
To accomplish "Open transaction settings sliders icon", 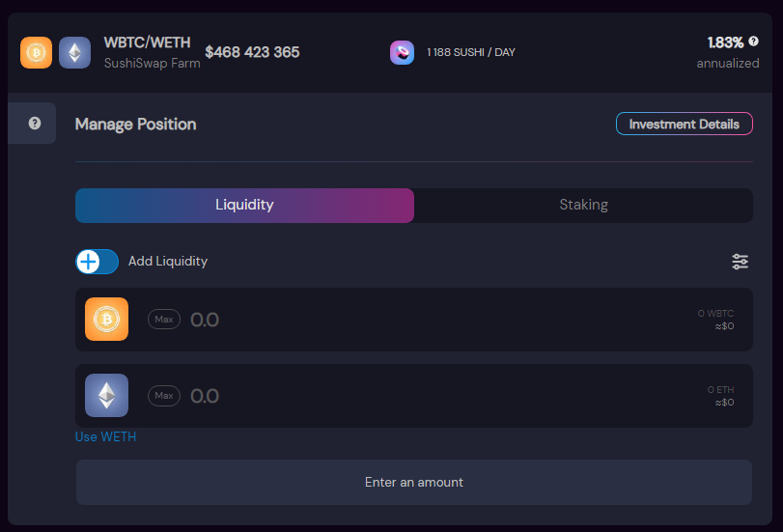I will pyautogui.click(x=741, y=262).
